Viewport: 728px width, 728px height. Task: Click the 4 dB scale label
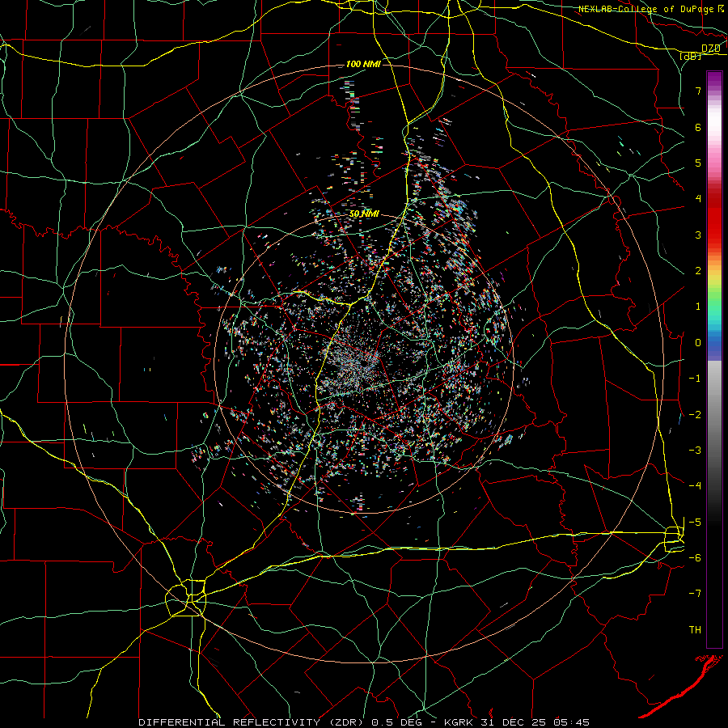tap(698, 199)
